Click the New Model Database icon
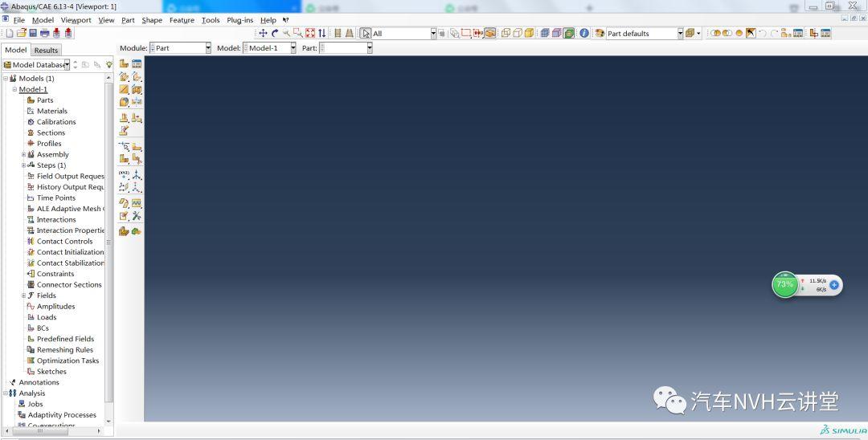This screenshot has width=868, height=440. click(x=10, y=33)
